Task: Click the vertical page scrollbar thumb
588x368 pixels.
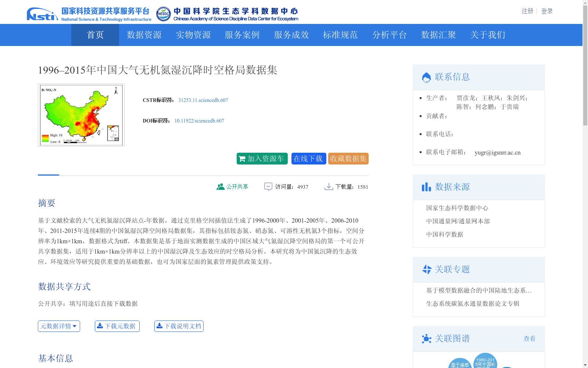Action: (x=585, y=66)
